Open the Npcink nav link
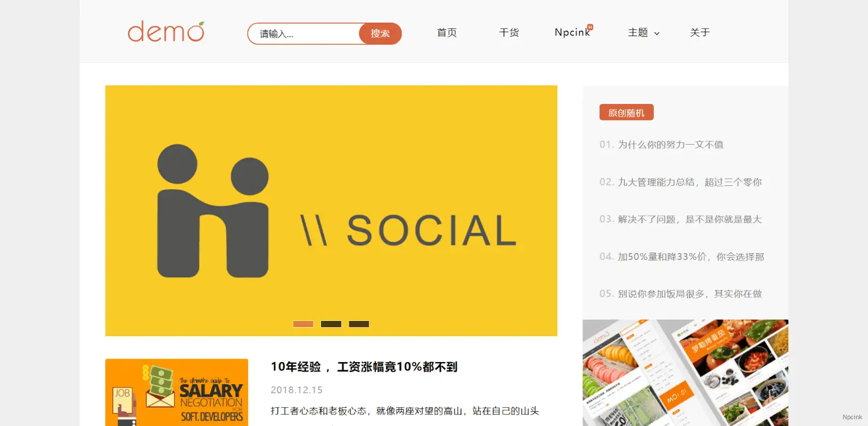The image size is (868, 426). (571, 33)
